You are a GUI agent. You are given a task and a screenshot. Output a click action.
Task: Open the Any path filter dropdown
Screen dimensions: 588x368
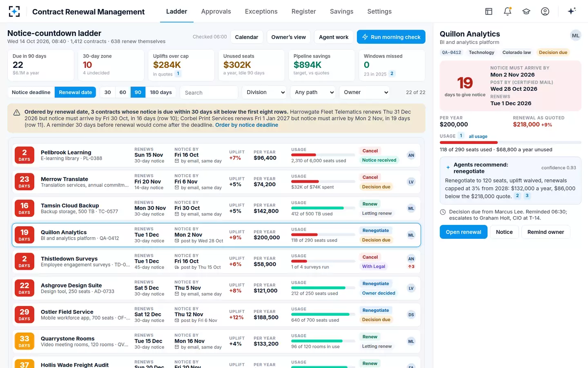313,92
